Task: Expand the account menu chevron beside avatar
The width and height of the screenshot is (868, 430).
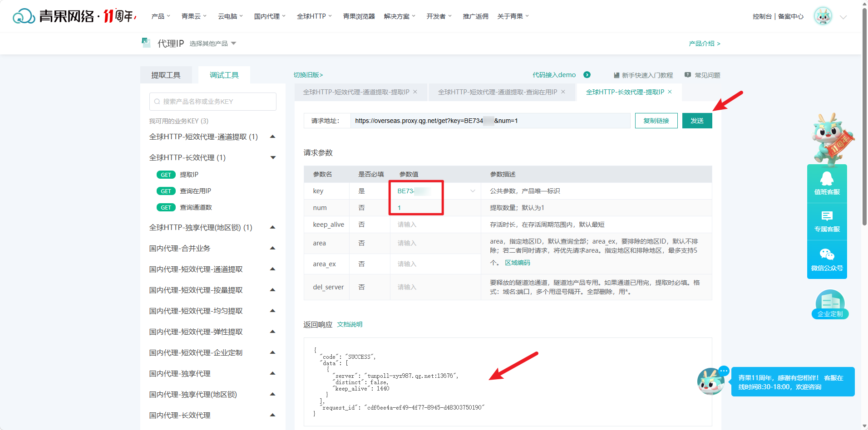Action: pos(843,17)
